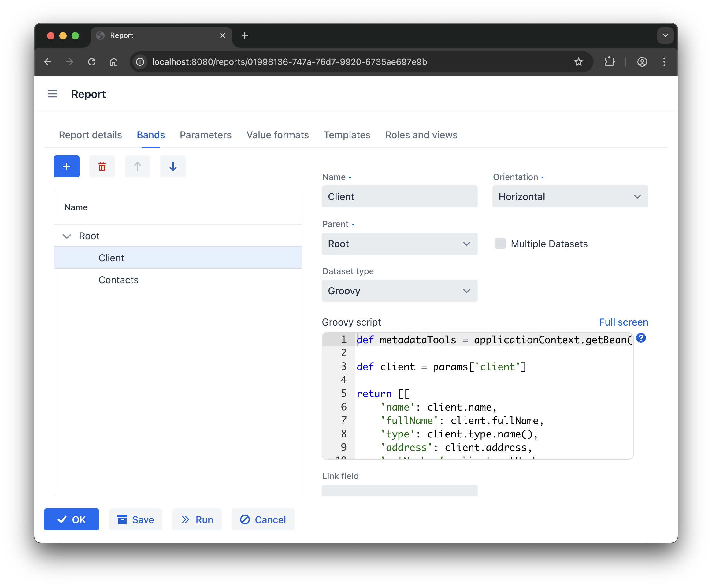The height and width of the screenshot is (588, 712).
Task: Add a new band
Action: (66, 166)
